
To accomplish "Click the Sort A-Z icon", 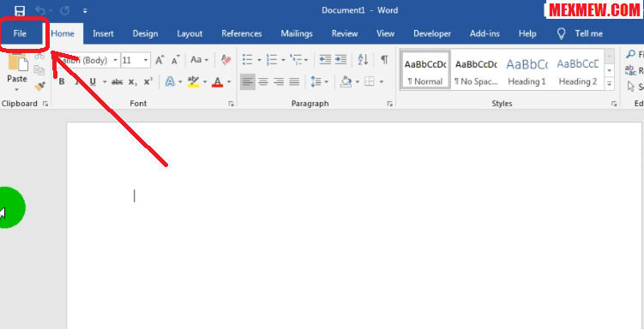I will (363, 60).
